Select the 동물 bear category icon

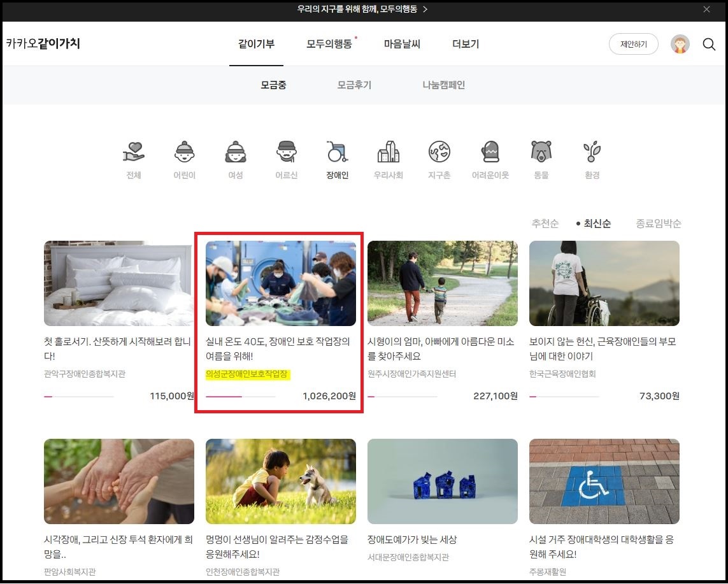541,152
